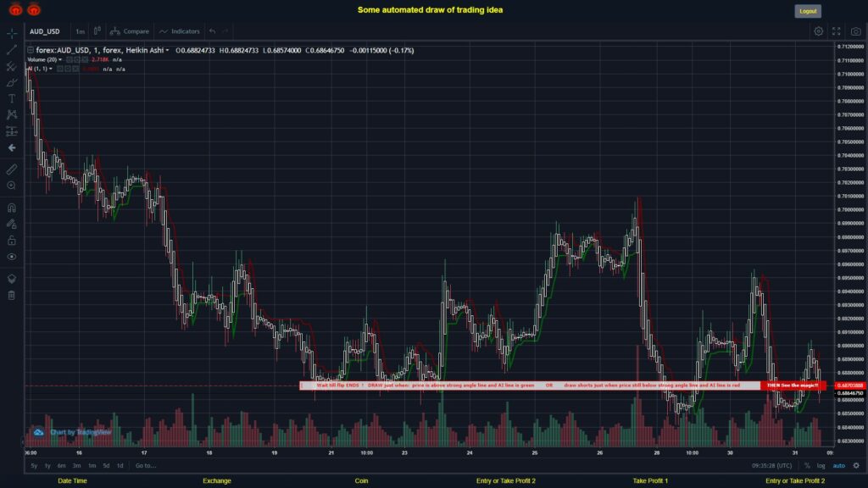Open chart settings gear in top bar

pos(818,31)
